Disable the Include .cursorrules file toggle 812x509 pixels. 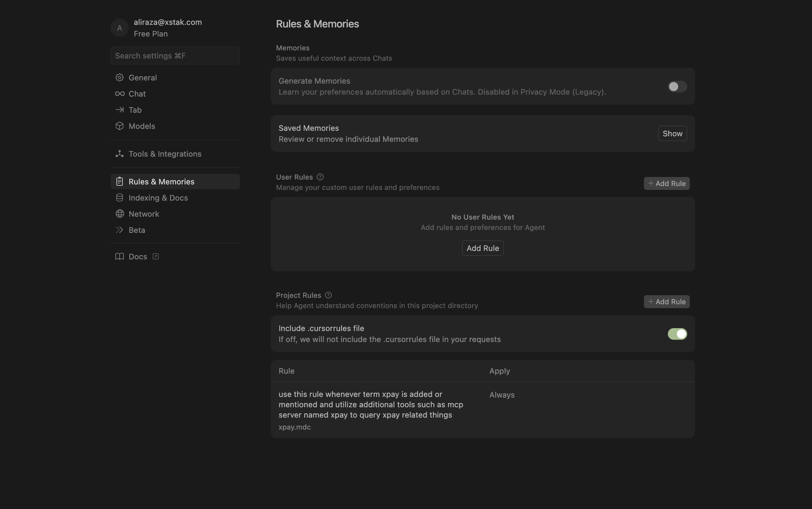pyautogui.click(x=677, y=334)
